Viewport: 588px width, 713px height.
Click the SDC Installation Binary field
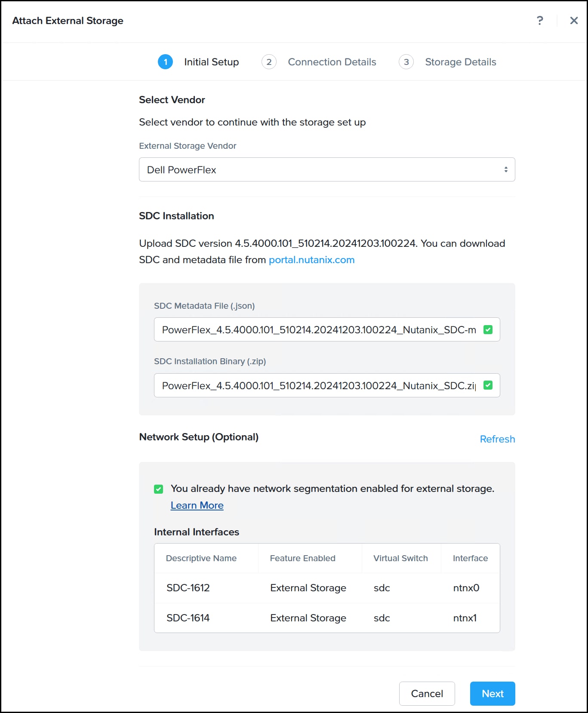[327, 385]
